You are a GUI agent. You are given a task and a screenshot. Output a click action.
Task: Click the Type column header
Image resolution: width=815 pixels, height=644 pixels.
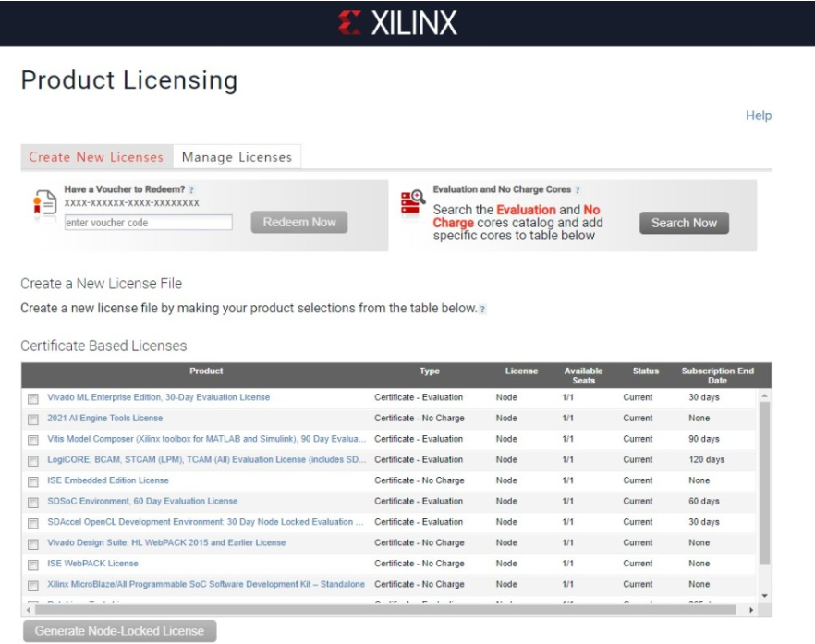pyautogui.click(x=430, y=371)
